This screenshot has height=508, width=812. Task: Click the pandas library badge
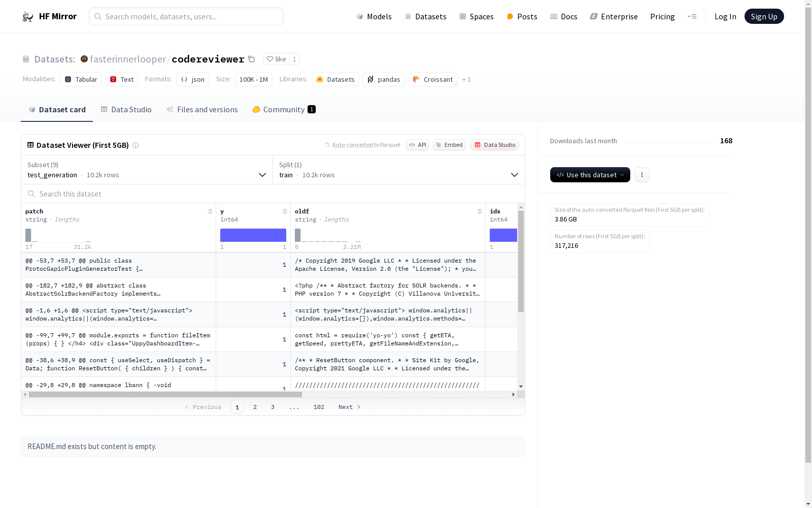coord(383,79)
